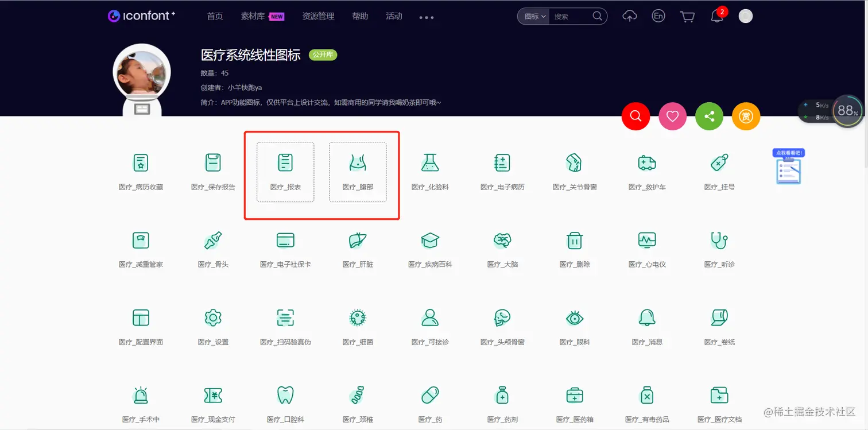Click the 点我看看吧 floating widget
Image resolution: width=868 pixels, height=430 pixels.
pos(788,167)
